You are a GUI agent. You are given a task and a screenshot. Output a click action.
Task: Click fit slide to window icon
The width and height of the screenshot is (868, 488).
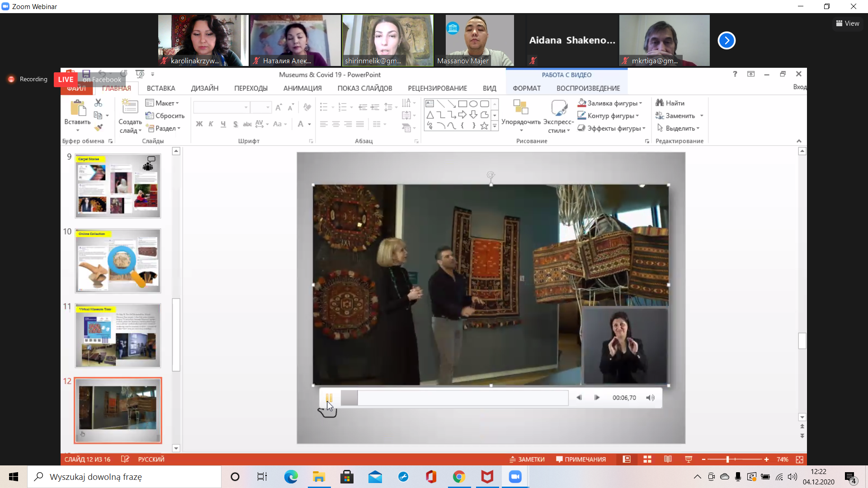coord(799,459)
